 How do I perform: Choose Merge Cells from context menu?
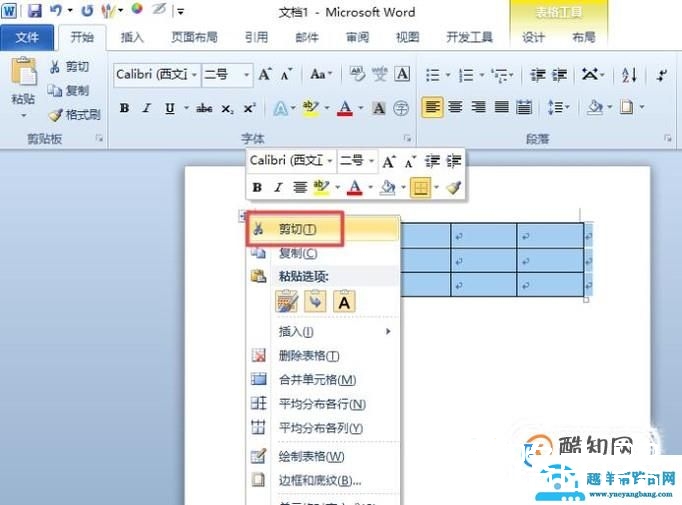click(324, 380)
